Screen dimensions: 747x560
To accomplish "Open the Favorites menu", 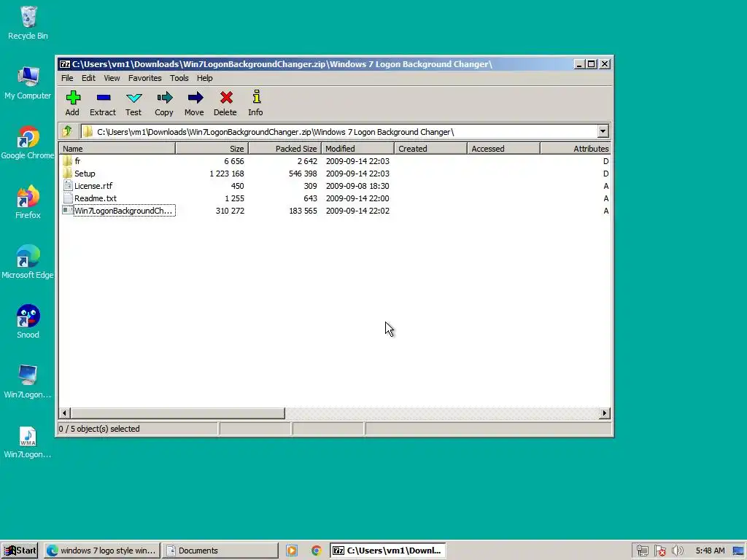I will pos(145,78).
